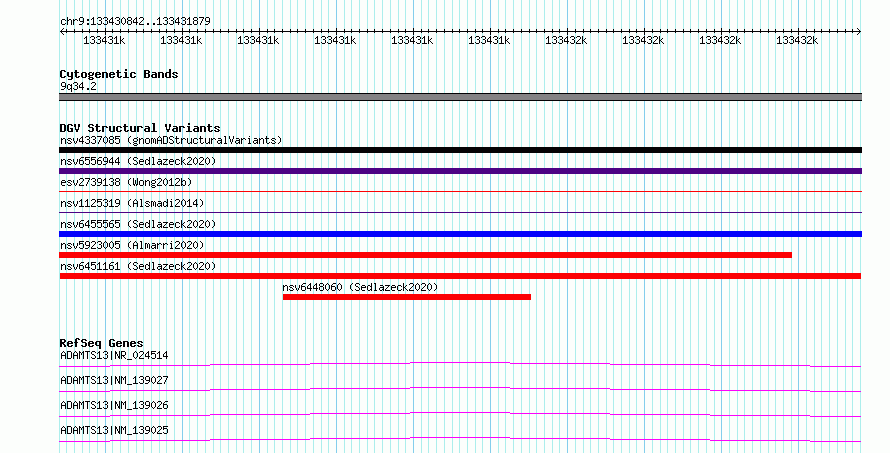890x453 pixels.
Task: Click the black nsv4337085 variant bar
Action: [x=460, y=150]
